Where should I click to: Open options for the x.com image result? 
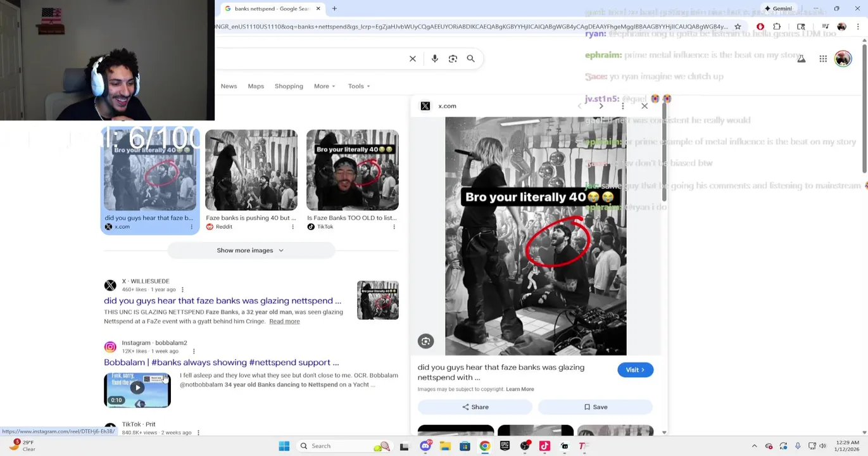191,227
